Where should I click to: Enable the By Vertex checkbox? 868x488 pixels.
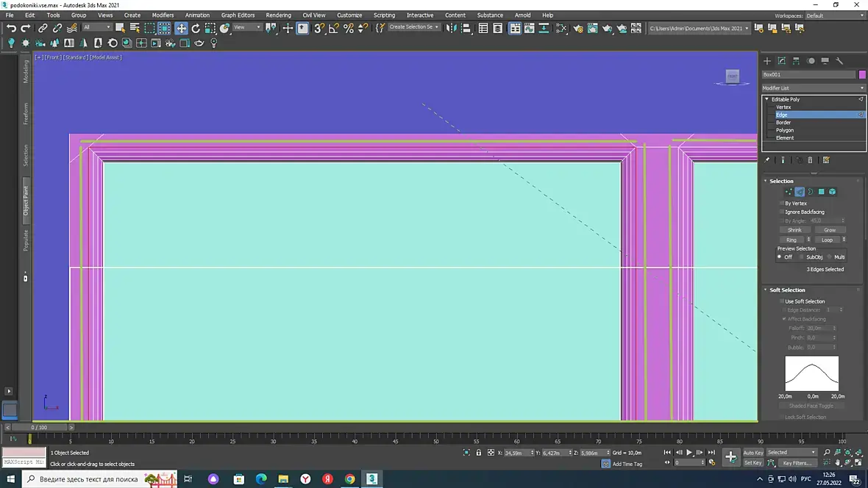pyautogui.click(x=782, y=203)
